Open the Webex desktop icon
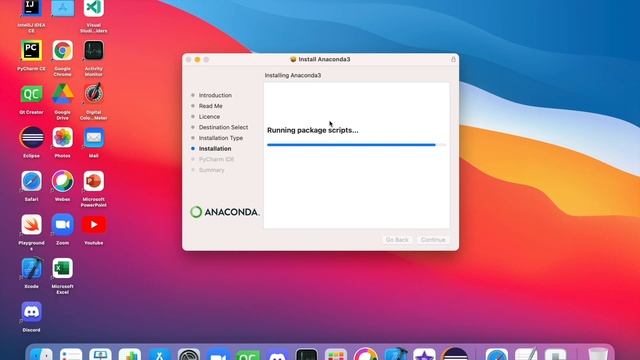 tap(62, 181)
